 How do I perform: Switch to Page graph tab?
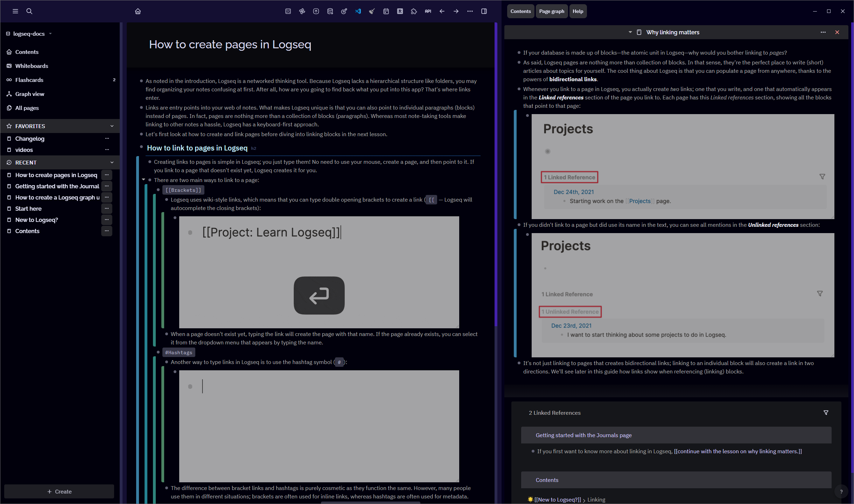point(552,11)
